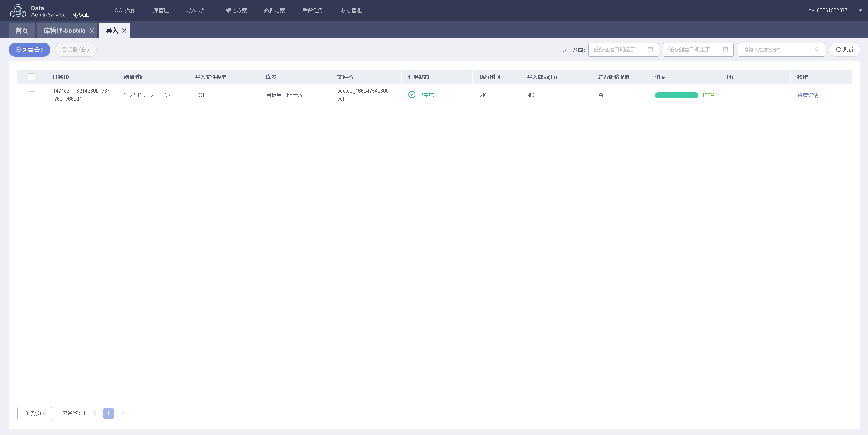Close the 库管理-bootdo tab
This screenshot has width=868, height=435.
pos(92,31)
